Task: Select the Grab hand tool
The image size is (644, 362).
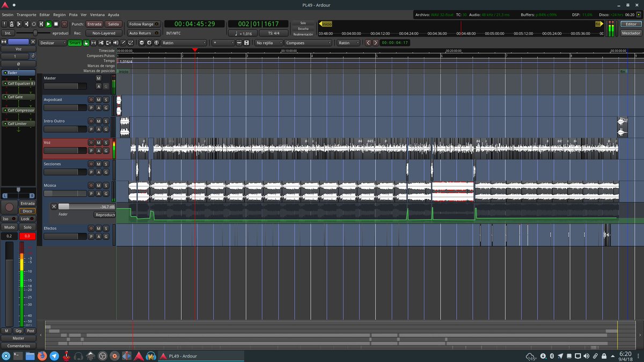Action: click(86, 42)
